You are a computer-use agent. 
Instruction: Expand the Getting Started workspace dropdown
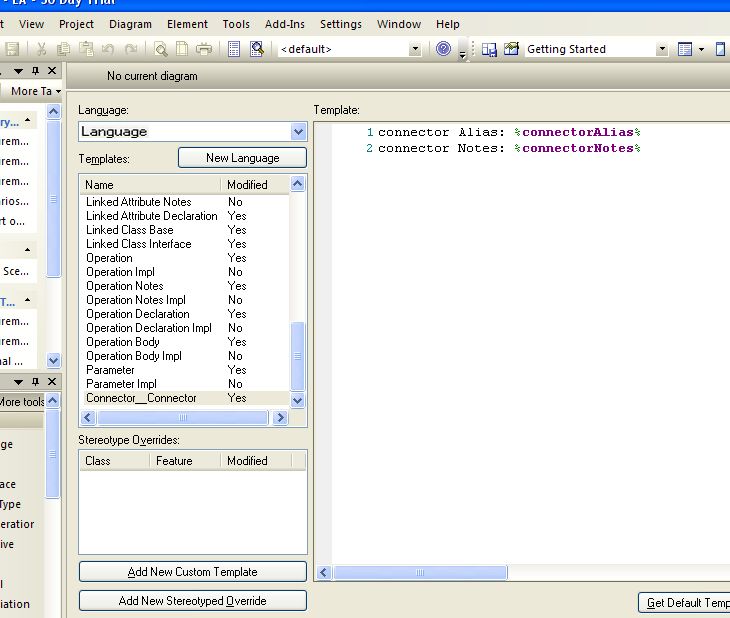click(x=661, y=49)
